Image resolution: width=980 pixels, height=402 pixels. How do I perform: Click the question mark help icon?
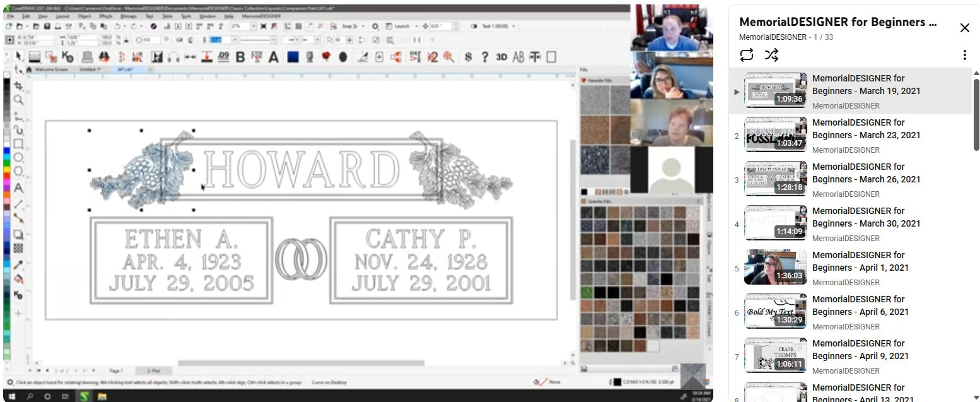484,57
